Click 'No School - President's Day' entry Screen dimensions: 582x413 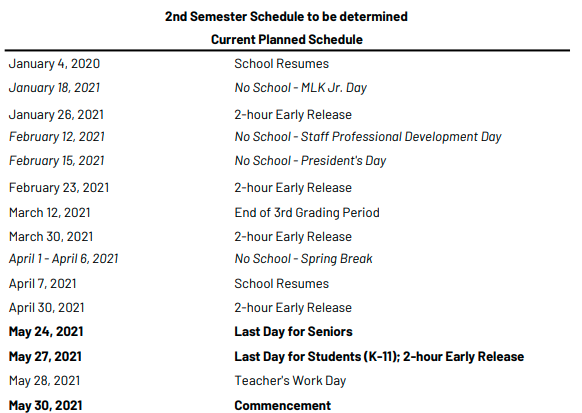coord(310,161)
